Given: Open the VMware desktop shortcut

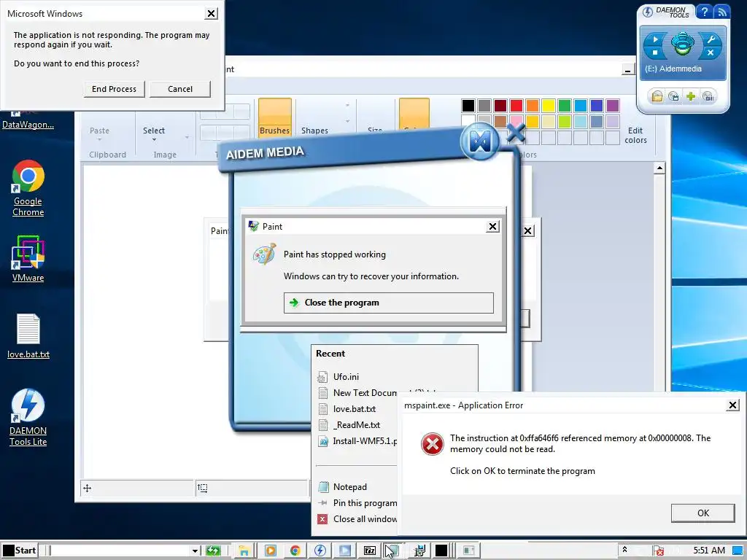Looking at the screenshot, I should 28,259.
